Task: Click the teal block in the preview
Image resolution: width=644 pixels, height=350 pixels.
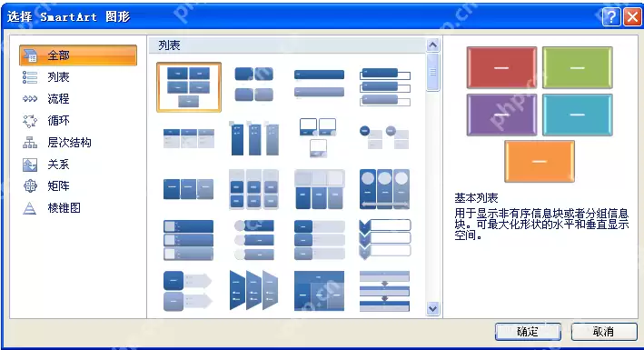Action: click(578, 115)
